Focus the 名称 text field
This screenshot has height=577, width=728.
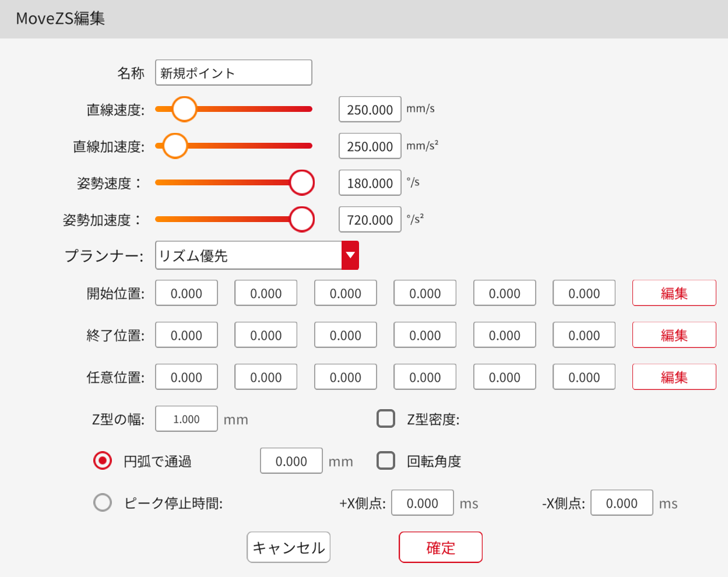pyautogui.click(x=233, y=73)
